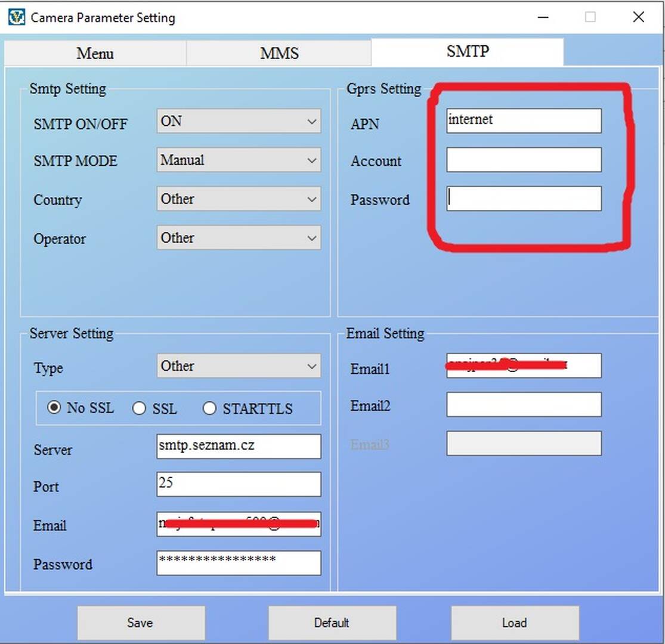Switch to the MMS tab
The height and width of the screenshot is (644, 665).
[x=279, y=53]
